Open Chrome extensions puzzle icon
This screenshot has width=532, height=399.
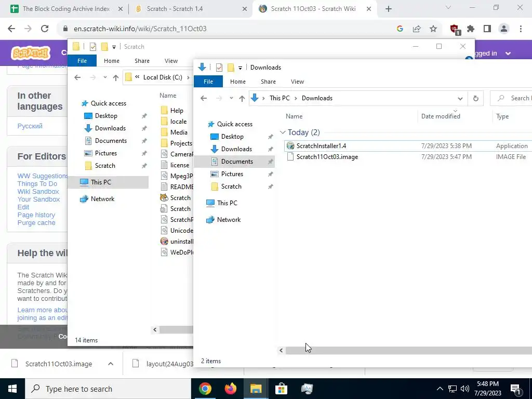click(471, 29)
